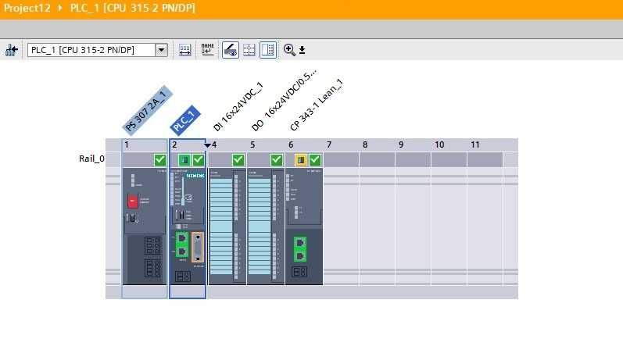Click slot number 6 header
Screen dimensions: 623x364
[x=291, y=145]
